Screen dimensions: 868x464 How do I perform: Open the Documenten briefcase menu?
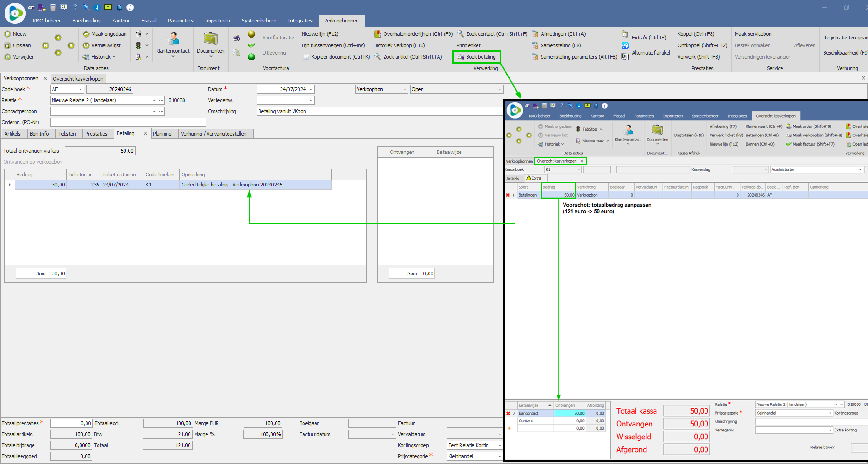[211, 44]
